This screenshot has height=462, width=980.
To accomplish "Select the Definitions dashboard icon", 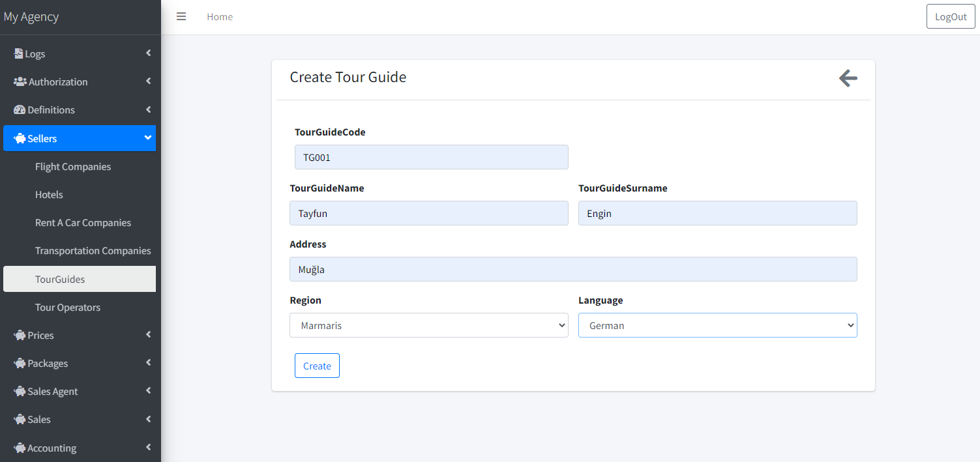I will click(x=20, y=109).
